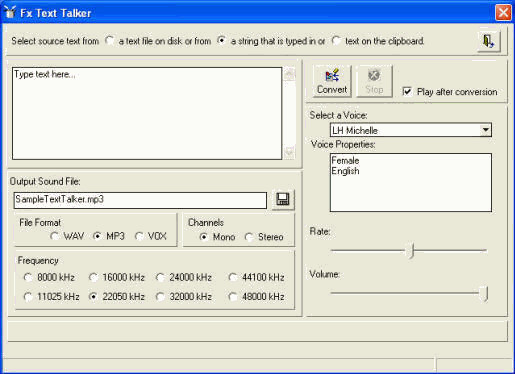The width and height of the screenshot is (515, 374).
Task: Click the Rate slider handle
Action: pos(412,250)
